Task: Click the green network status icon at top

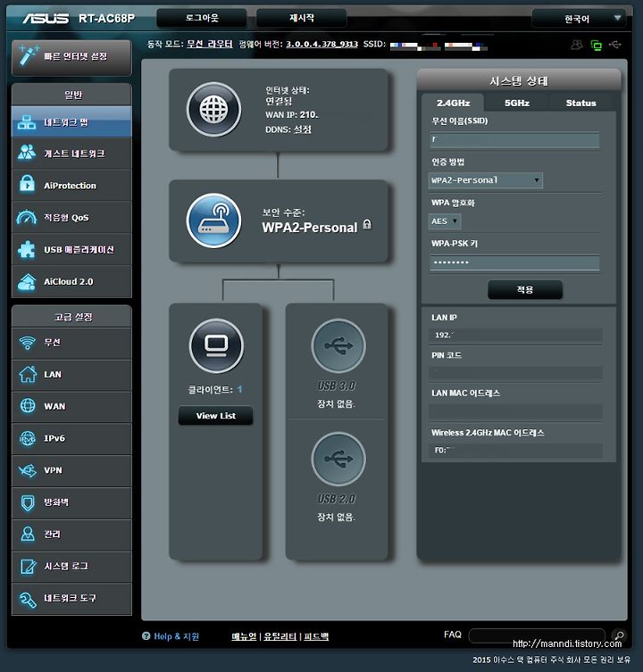Action: (x=597, y=45)
